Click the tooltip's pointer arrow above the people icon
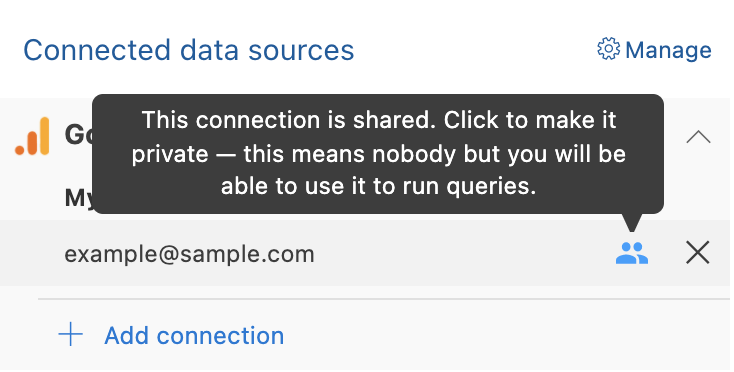Viewport: 734px width, 372px height. (632, 222)
